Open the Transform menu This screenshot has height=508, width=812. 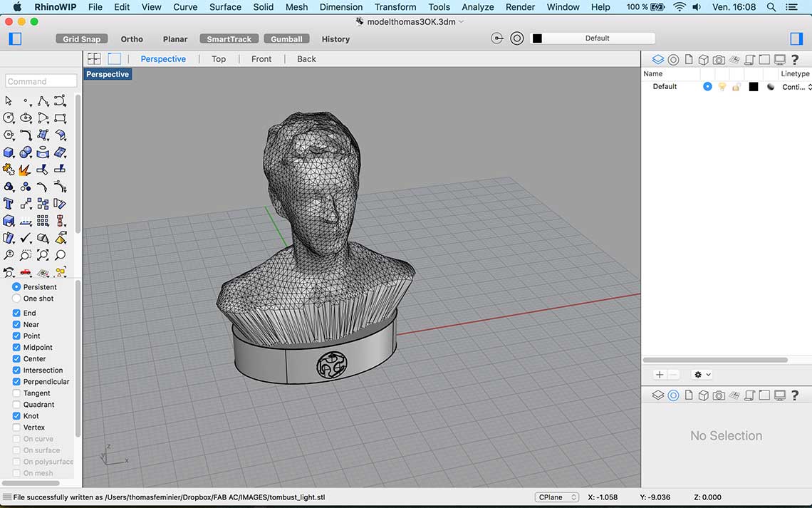tap(395, 7)
